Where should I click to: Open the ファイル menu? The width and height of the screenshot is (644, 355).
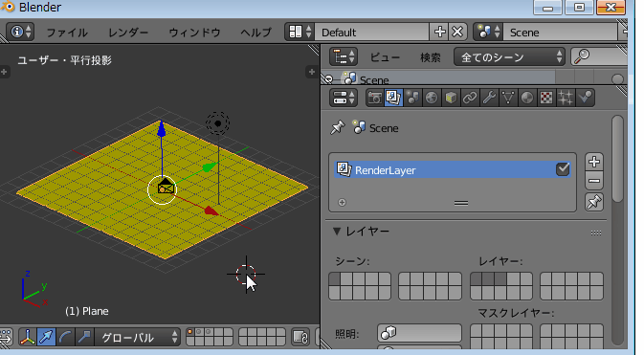pyautogui.click(x=67, y=33)
